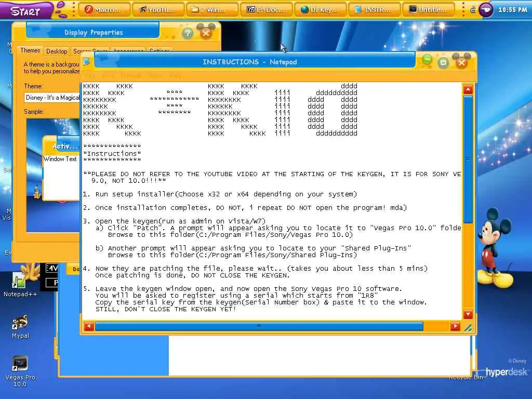This screenshot has width=532, height=399.
Task: Switch to the DI key... taskbar window
Action: pyautogui.click(x=321, y=10)
